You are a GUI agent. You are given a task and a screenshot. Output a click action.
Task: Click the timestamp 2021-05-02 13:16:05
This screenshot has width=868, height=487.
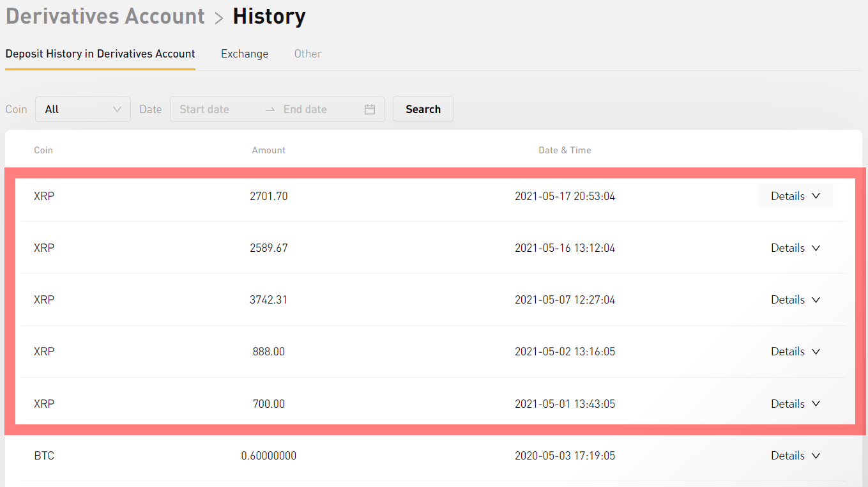[x=565, y=352]
